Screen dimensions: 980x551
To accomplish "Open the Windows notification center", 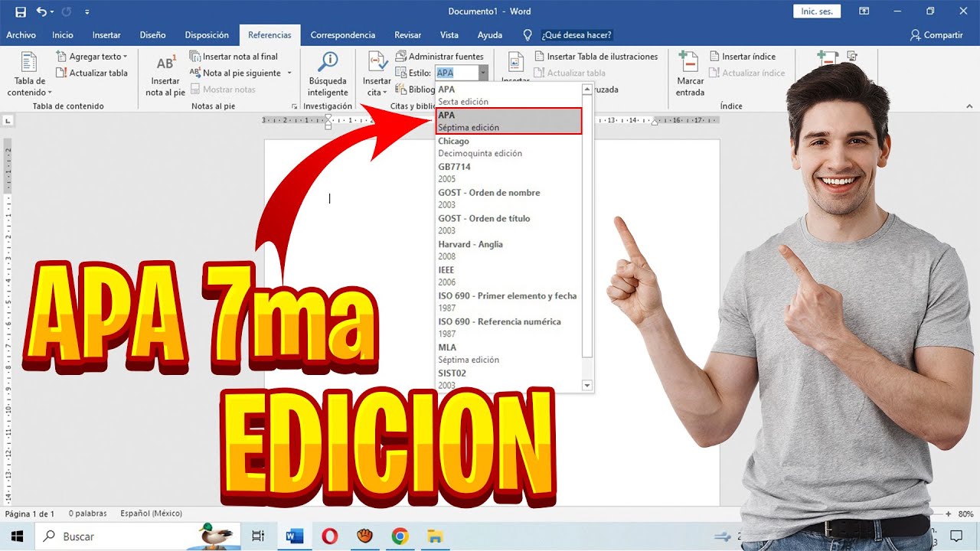I will click(x=956, y=536).
